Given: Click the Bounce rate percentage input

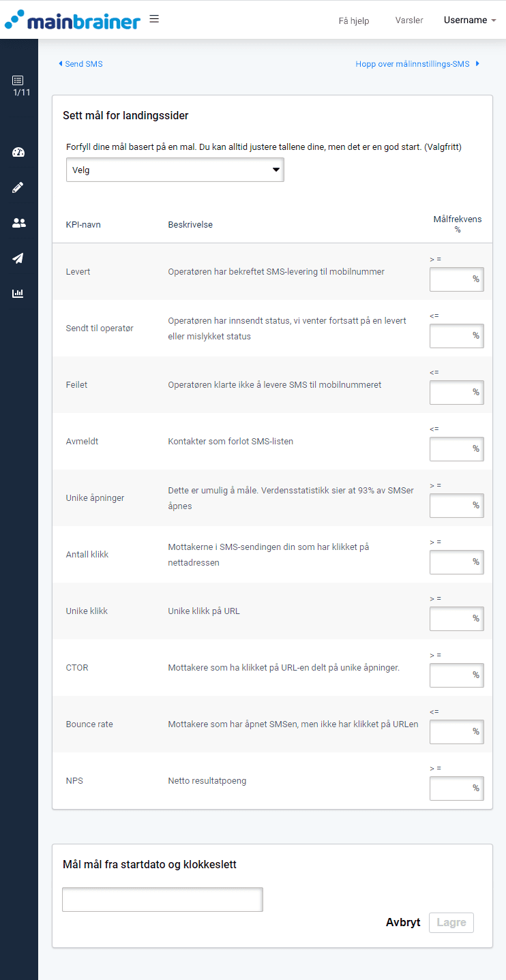Looking at the screenshot, I should coord(451,732).
